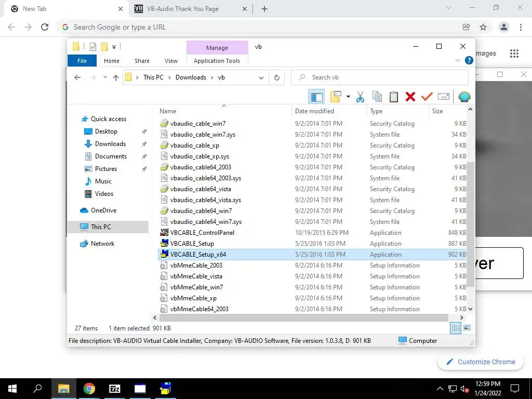Open the Share ribbon tab
This screenshot has width=532, height=399.
(142, 61)
